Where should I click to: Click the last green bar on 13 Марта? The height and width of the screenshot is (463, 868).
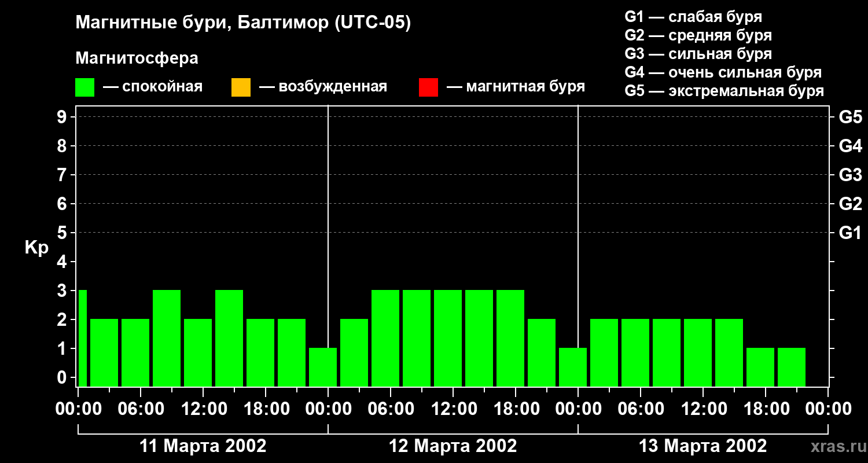point(792,367)
